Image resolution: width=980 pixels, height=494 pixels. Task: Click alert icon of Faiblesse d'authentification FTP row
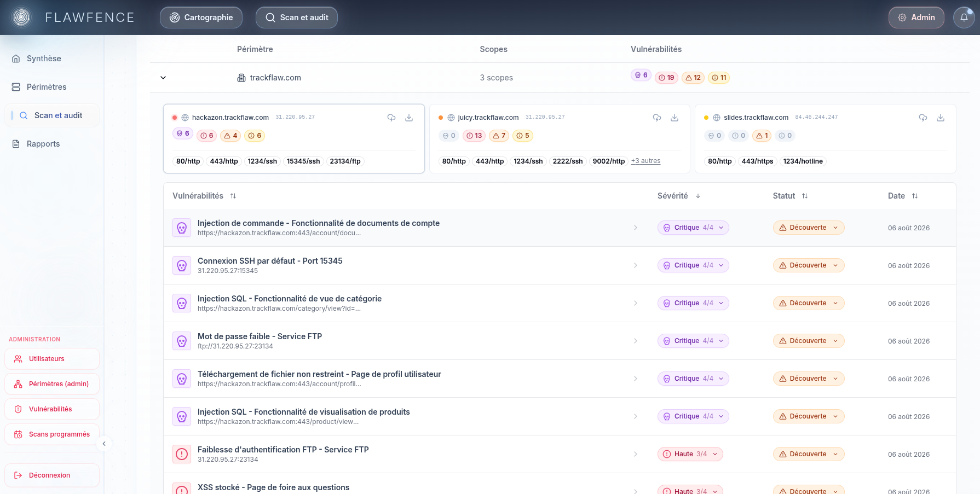click(x=182, y=454)
